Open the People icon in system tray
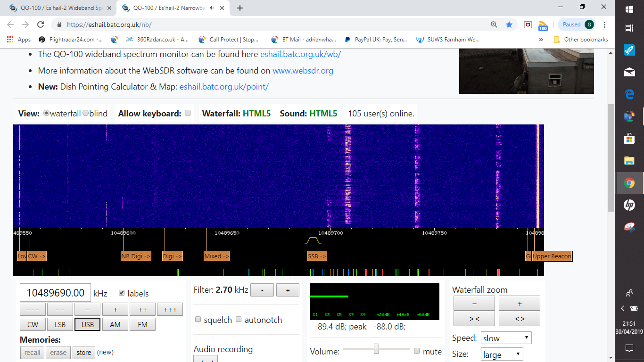644x362 pixels. [x=629, y=293]
